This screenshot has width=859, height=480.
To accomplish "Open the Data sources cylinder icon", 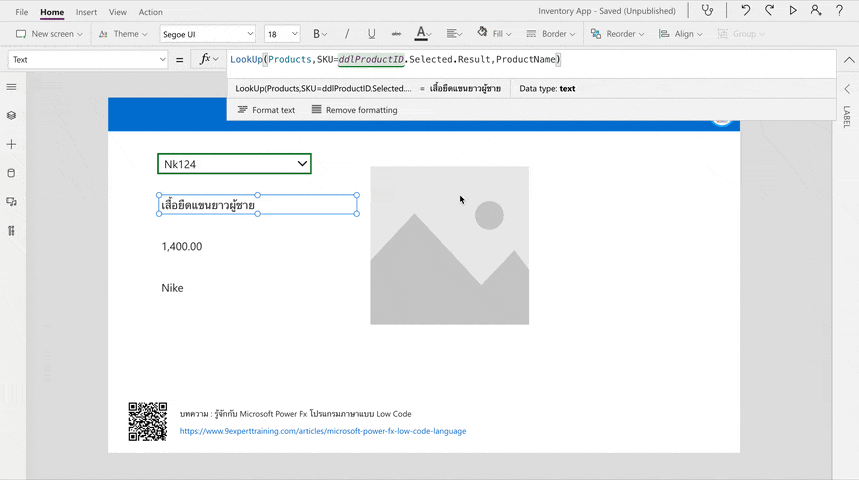I will pos(12,173).
